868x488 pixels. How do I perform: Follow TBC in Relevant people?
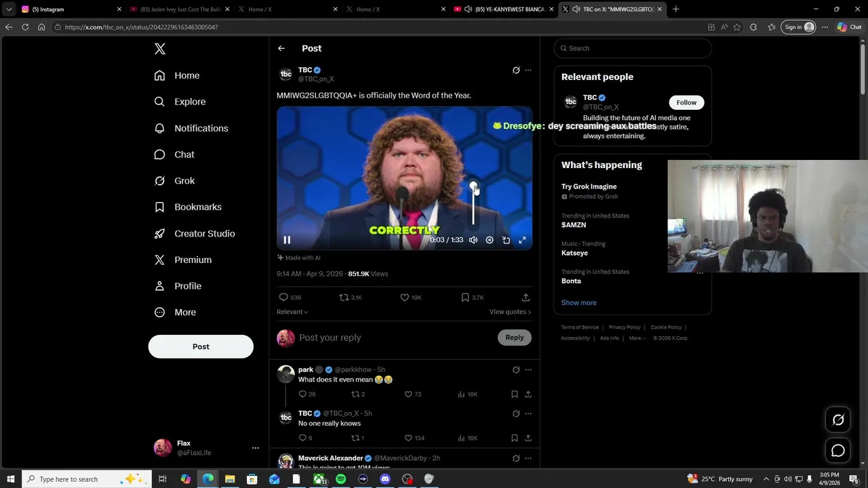686,102
